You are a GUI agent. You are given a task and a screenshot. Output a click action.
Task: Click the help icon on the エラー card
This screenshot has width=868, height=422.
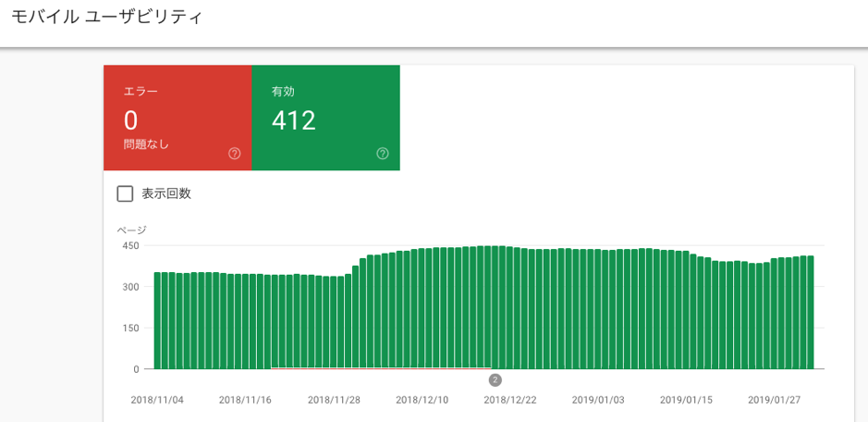pos(235,154)
